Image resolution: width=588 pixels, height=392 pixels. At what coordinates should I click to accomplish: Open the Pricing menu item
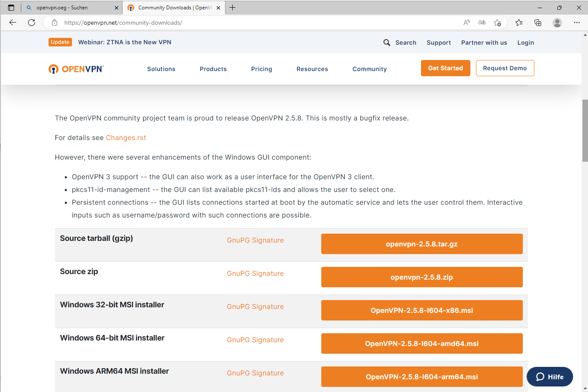tap(262, 69)
